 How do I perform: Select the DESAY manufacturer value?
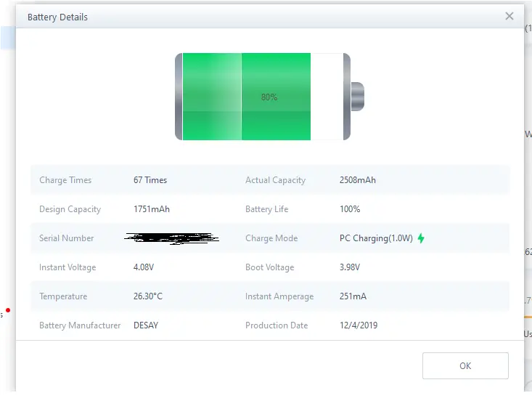tap(146, 325)
